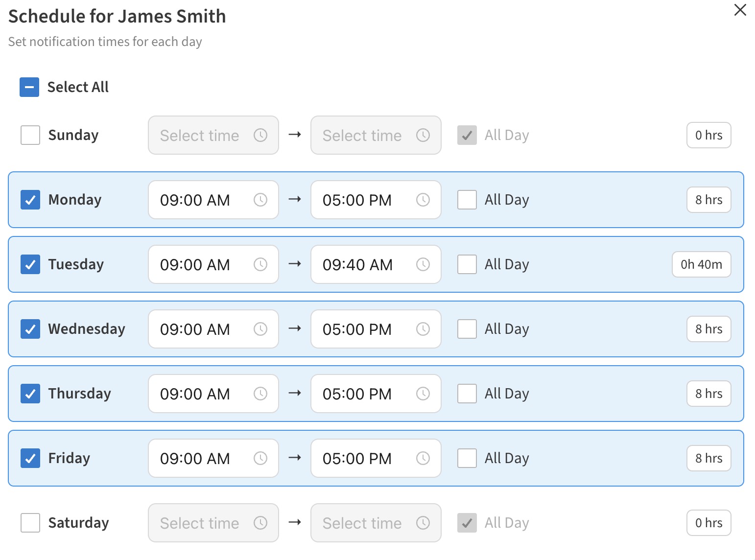The image size is (755, 560).
Task: Click the clock icon beside Tuesday's 09:40 AM time
Action: [x=424, y=264]
